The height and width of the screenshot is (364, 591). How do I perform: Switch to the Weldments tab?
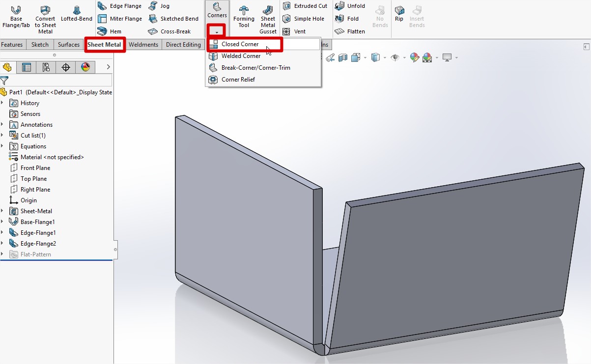click(143, 45)
